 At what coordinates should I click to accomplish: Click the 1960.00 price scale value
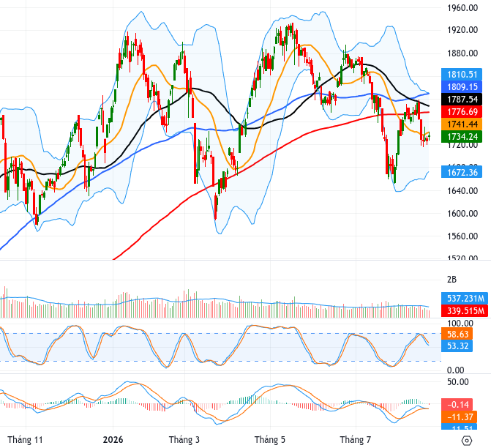tap(462, 8)
